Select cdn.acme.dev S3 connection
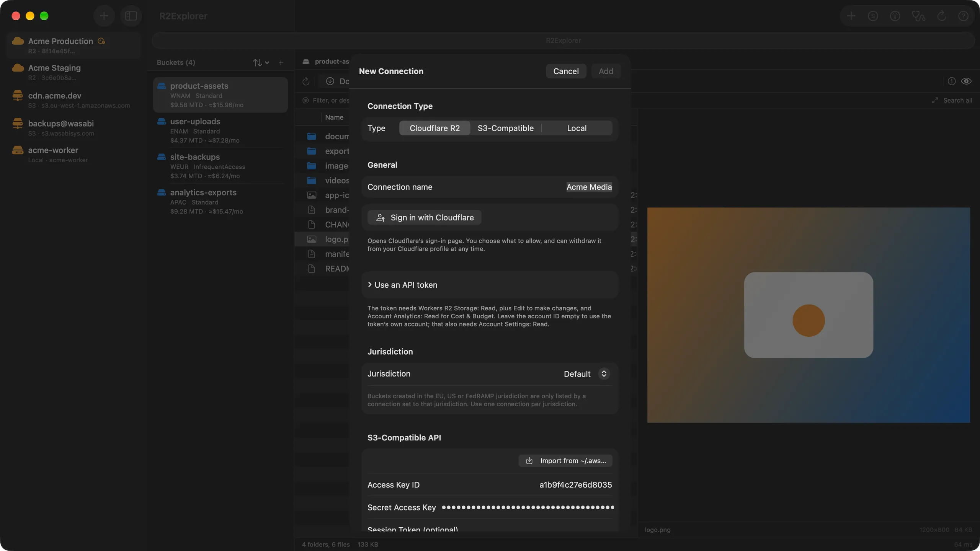This screenshot has height=551, width=980. 73,100
